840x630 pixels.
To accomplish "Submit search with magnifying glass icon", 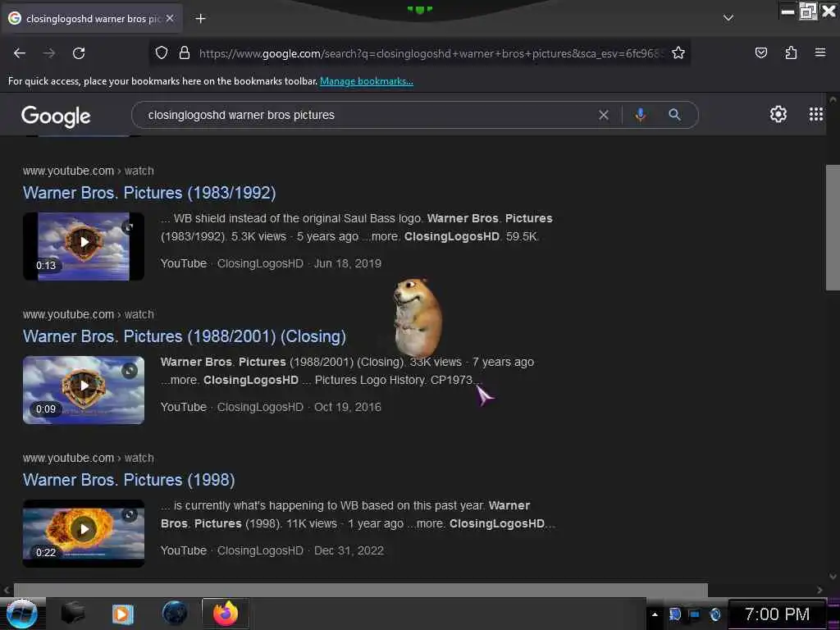I will coord(674,115).
